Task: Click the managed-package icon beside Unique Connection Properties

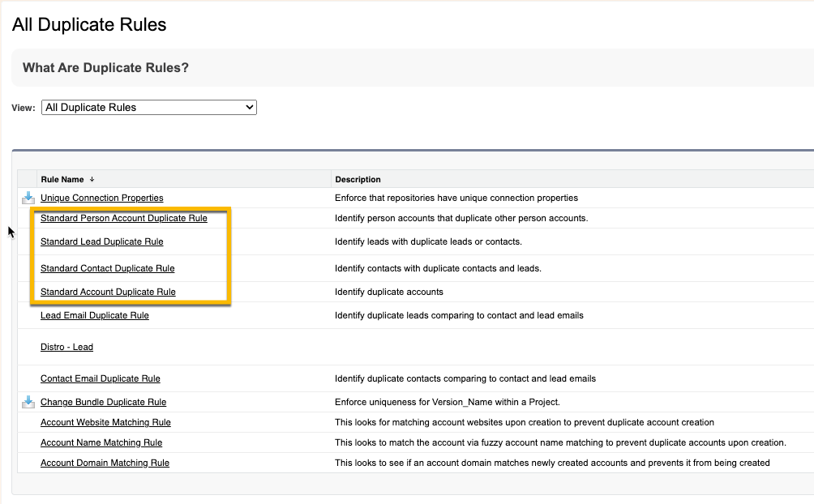Action: click(28, 198)
